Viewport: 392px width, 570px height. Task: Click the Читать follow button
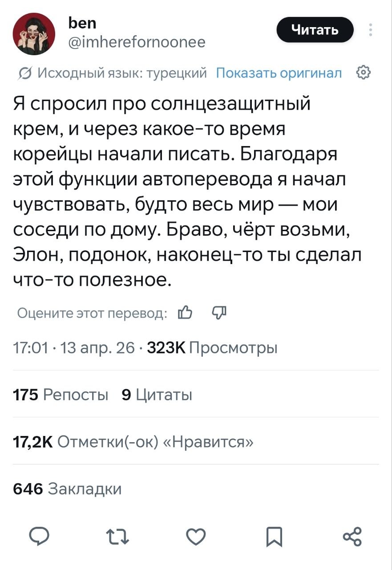[315, 31]
